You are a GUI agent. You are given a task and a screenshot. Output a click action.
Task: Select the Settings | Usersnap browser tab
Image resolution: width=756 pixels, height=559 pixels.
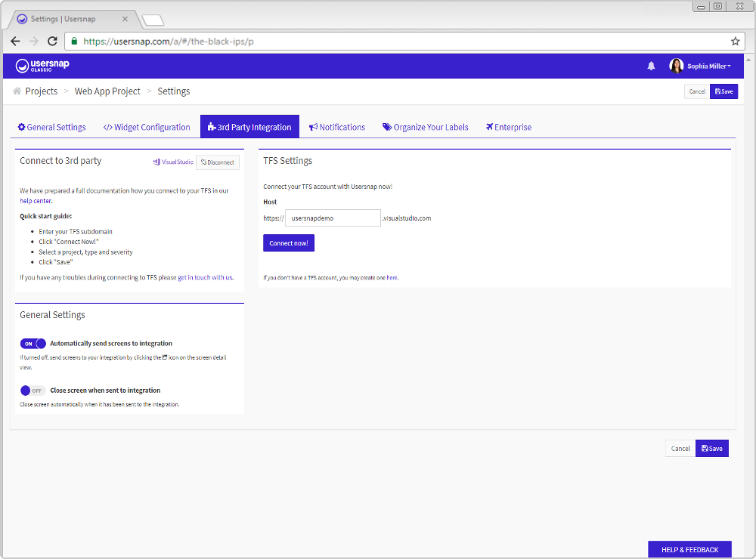coord(74,20)
